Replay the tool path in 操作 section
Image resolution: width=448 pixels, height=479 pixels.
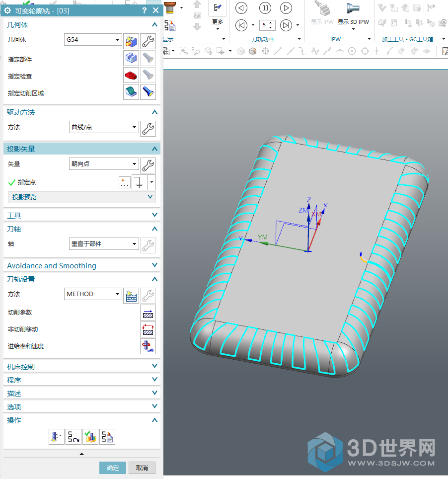[74, 437]
